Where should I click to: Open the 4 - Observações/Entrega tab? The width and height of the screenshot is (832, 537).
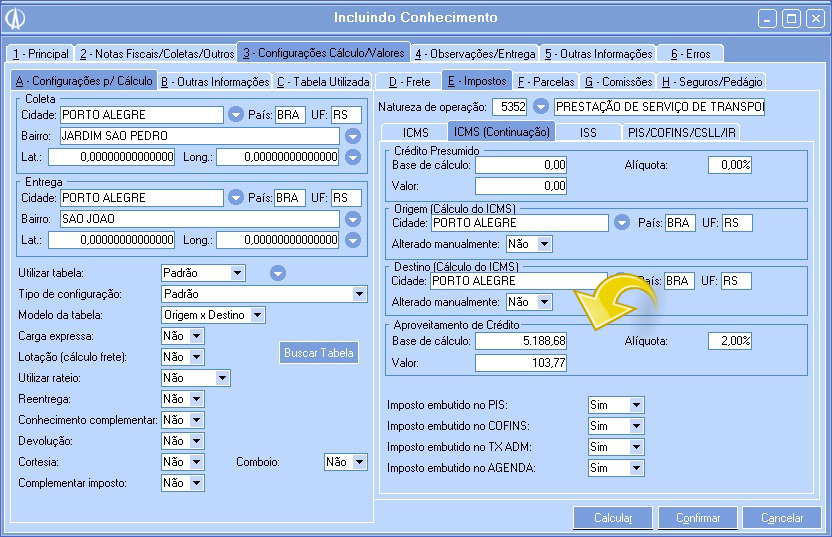tap(475, 53)
